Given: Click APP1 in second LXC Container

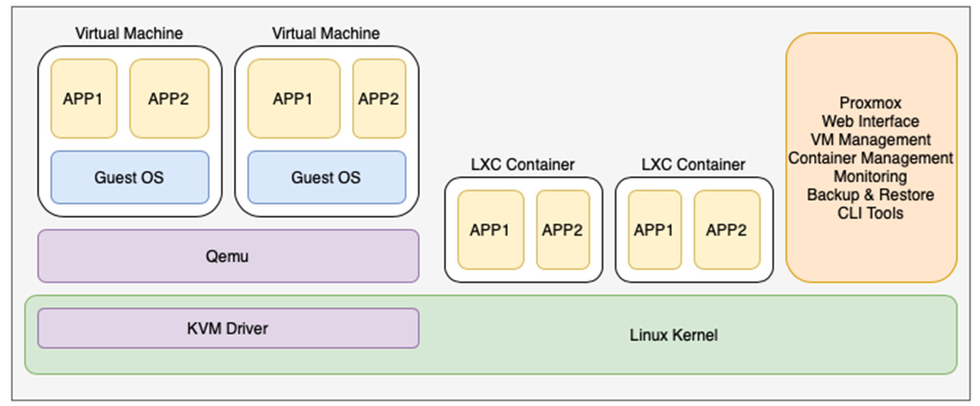Looking at the screenshot, I should [654, 230].
